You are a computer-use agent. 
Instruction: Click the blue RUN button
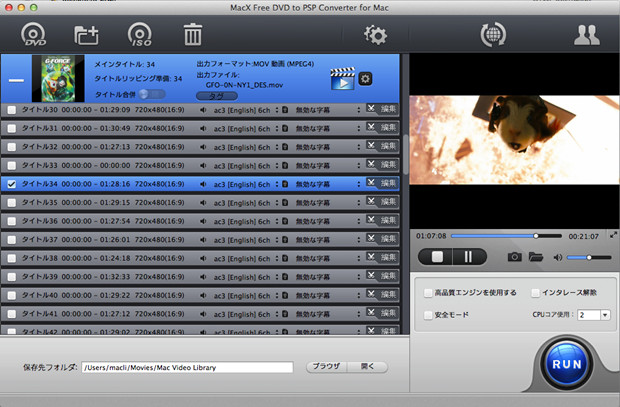coord(567,364)
